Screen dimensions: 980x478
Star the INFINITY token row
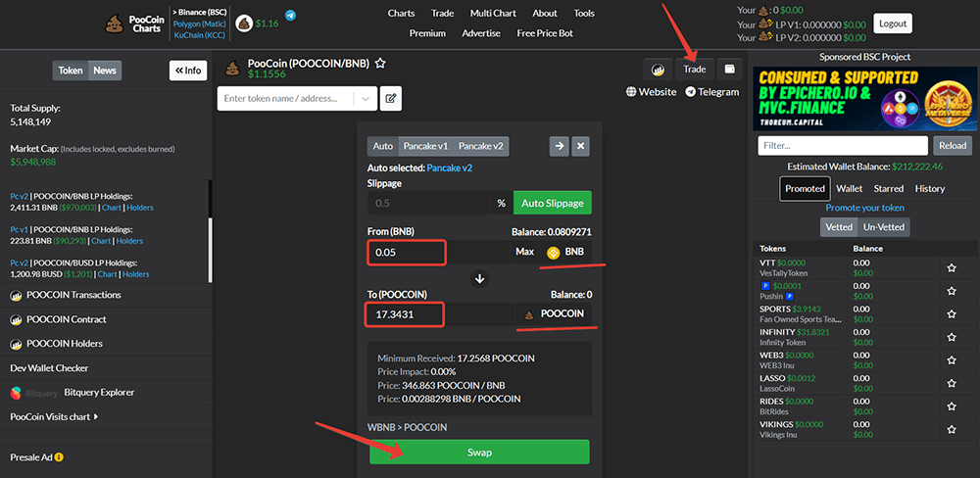(x=952, y=337)
